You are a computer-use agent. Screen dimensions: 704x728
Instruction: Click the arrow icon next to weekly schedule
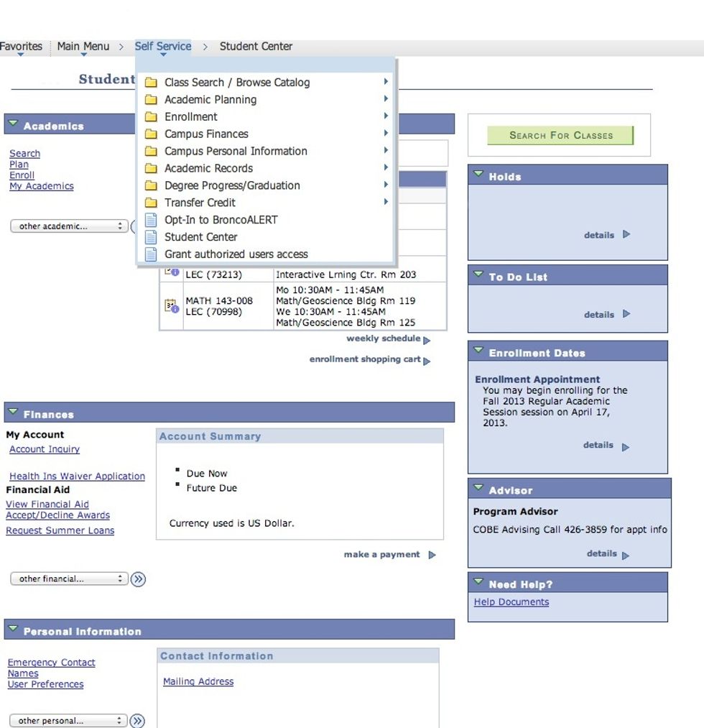pos(427,340)
